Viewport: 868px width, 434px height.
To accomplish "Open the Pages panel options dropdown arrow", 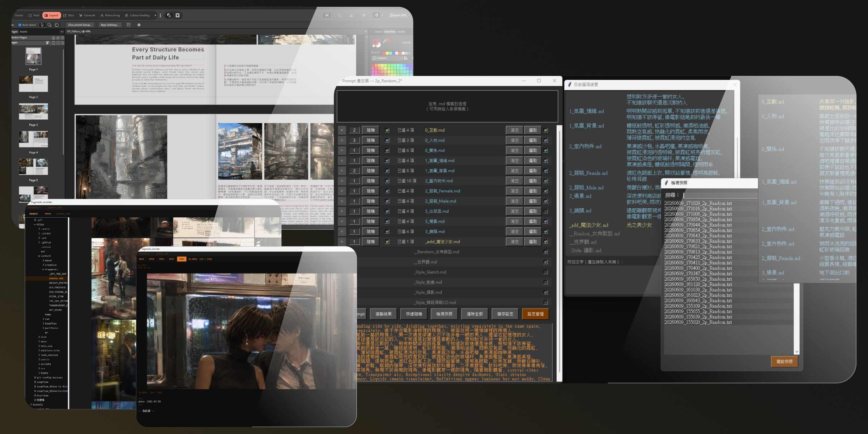I will (x=61, y=32).
